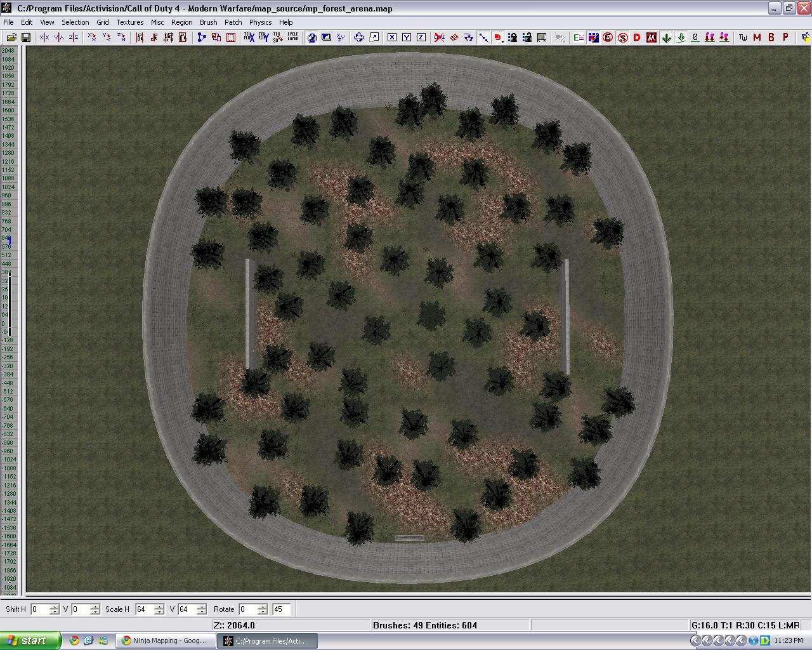Viewport: 812px width, 650px height.
Task: Click the dark red P icon
Action: coord(785,37)
